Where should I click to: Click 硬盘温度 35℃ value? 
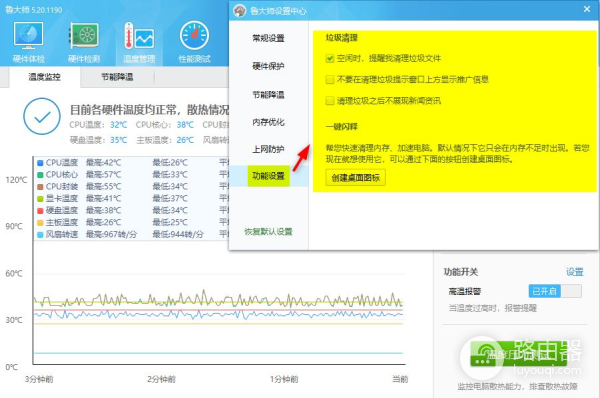click(x=119, y=140)
